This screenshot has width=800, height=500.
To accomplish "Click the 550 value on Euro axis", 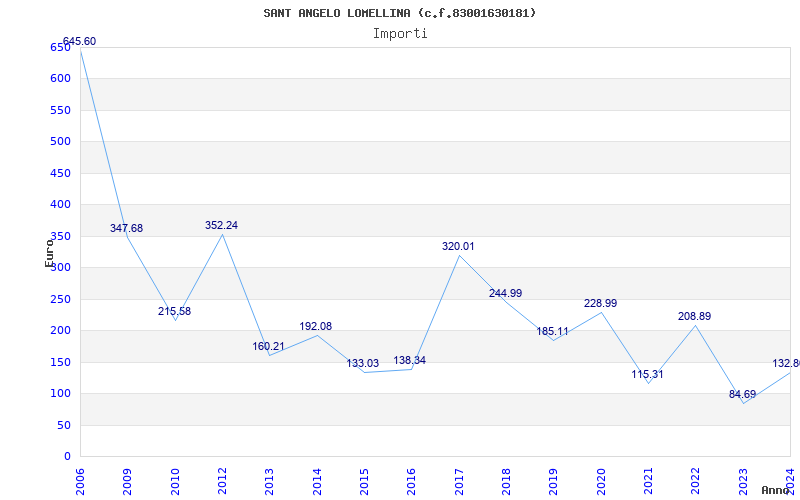I will tap(60, 110).
